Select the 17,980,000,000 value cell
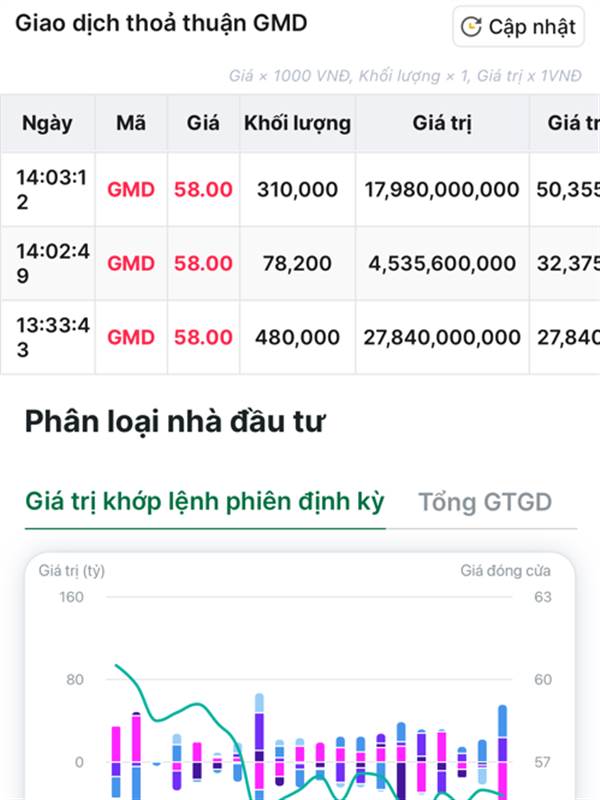Viewport: 600px width, 800px height. point(442,190)
